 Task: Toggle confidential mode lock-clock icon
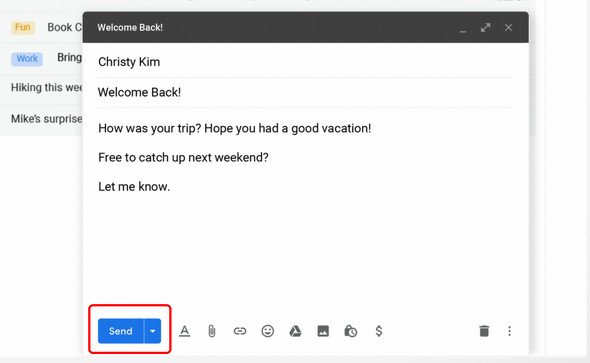(351, 331)
